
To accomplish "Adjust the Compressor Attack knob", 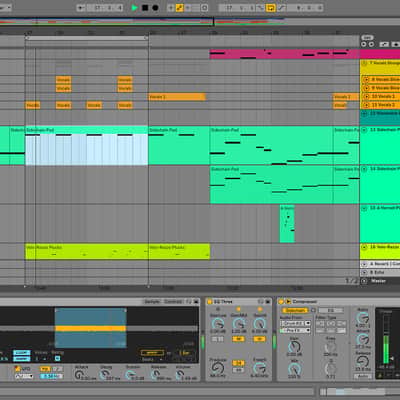I will pos(363,339).
